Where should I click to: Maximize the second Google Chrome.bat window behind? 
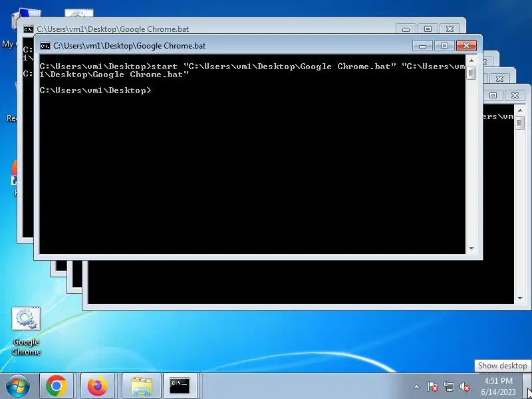(428, 29)
